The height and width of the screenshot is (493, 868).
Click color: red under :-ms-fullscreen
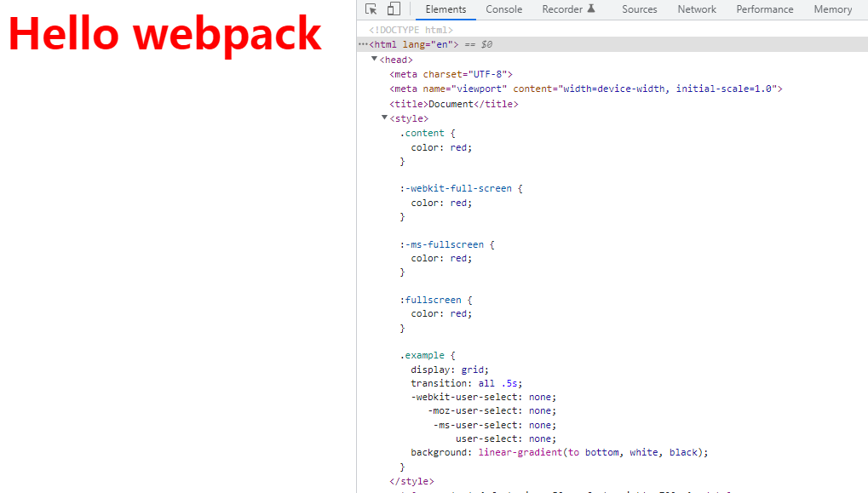[441, 258]
